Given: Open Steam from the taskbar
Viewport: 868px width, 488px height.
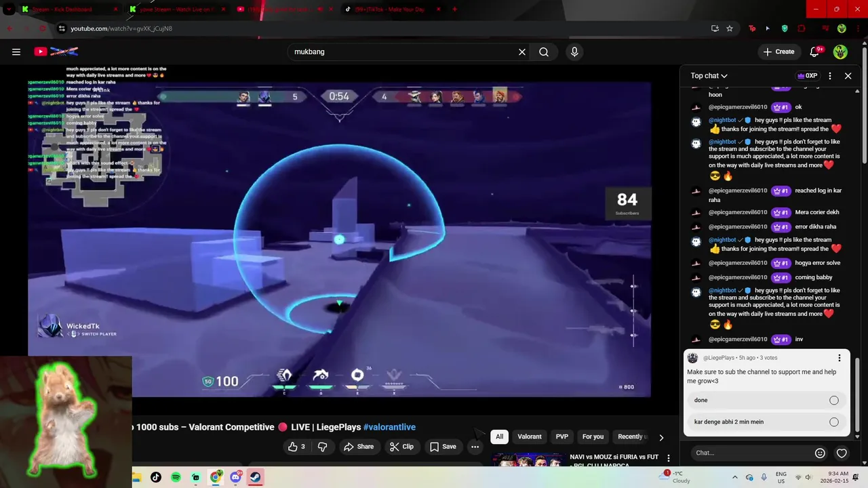Looking at the screenshot, I should [255, 477].
